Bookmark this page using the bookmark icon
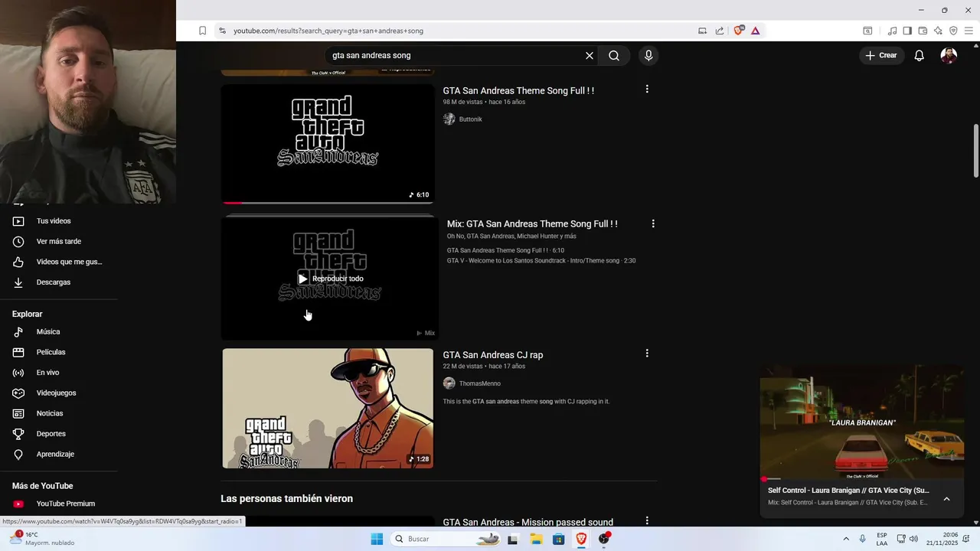This screenshot has height=551, width=980. pyautogui.click(x=202, y=31)
